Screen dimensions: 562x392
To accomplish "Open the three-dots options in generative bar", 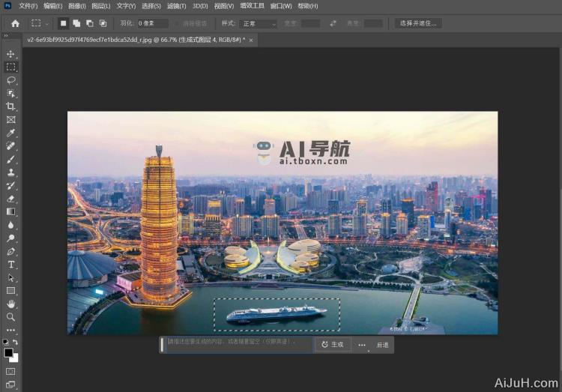I will pos(362,345).
